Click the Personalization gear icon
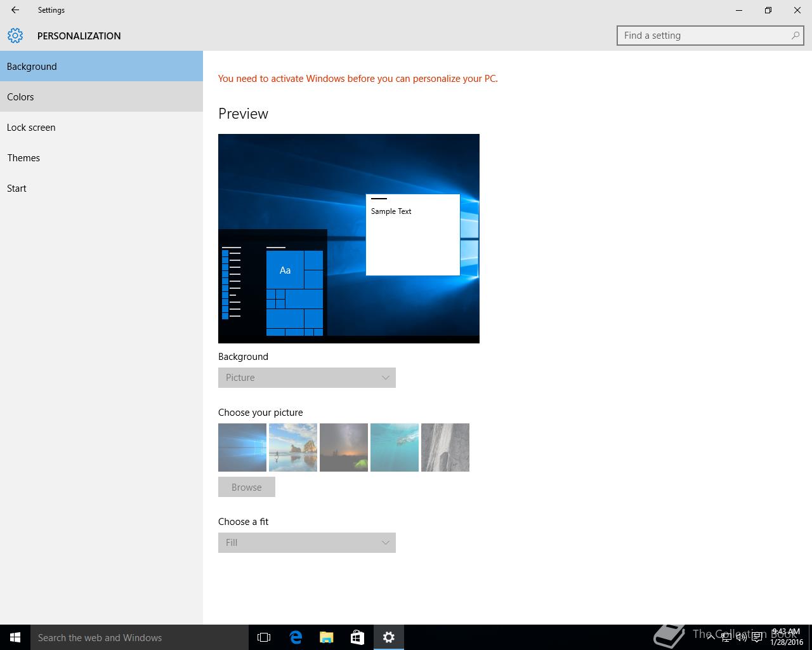 pos(15,36)
